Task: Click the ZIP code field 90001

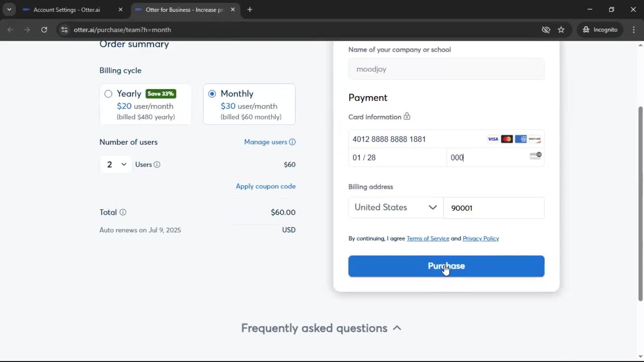Action: (494, 208)
